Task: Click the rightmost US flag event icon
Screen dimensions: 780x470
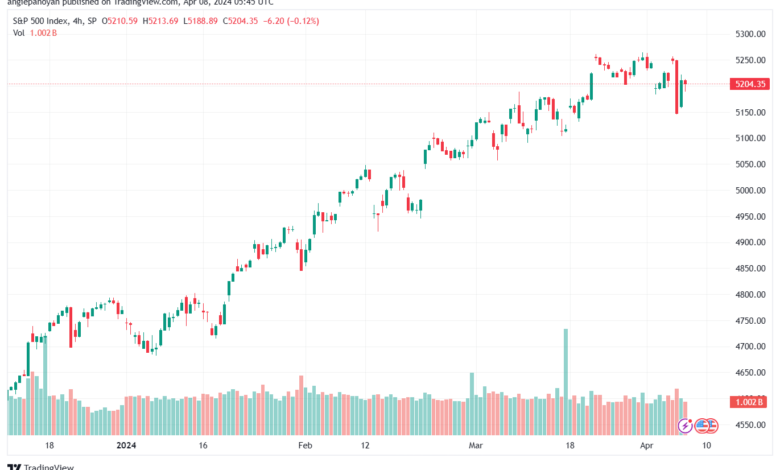Action: pyautogui.click(x=712, y=425)
